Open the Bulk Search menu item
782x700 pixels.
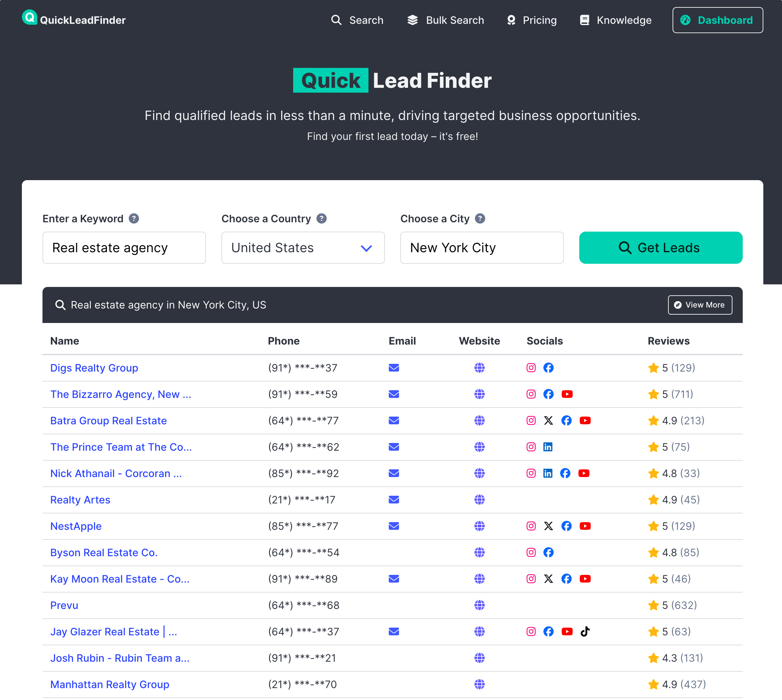click(445, 20)
